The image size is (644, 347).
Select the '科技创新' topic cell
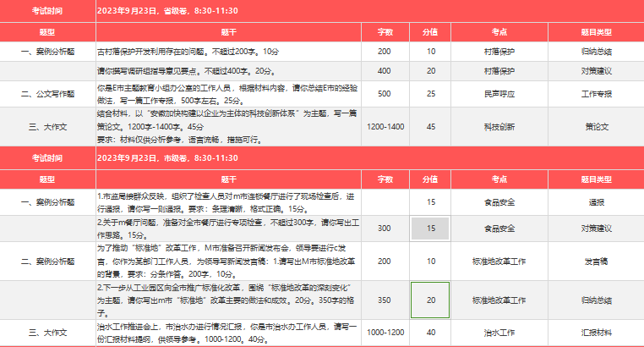[x=499, y=126]
